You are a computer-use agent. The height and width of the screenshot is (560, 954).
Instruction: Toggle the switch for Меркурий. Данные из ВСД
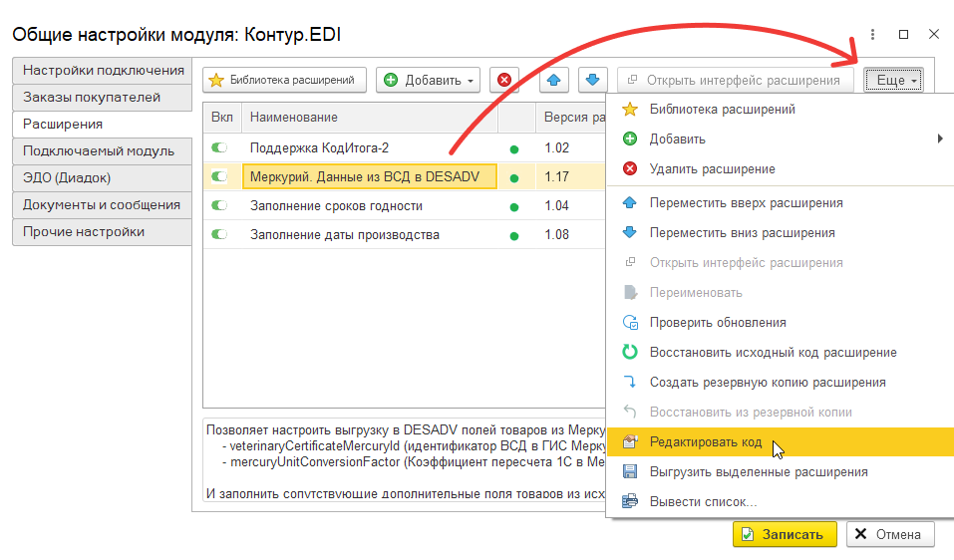pos(219,176)
